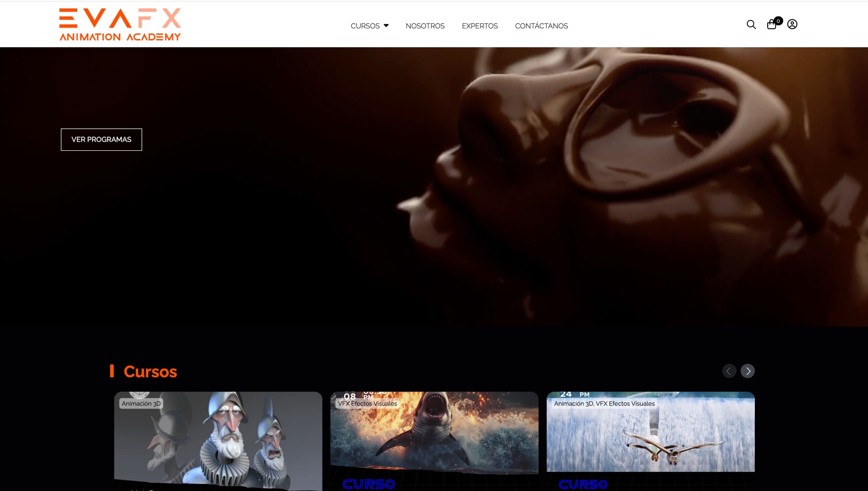Open the user account profile icon
The width and height of the screenshot is (868, 491).
pyautogui.click(x=792, y=24)
